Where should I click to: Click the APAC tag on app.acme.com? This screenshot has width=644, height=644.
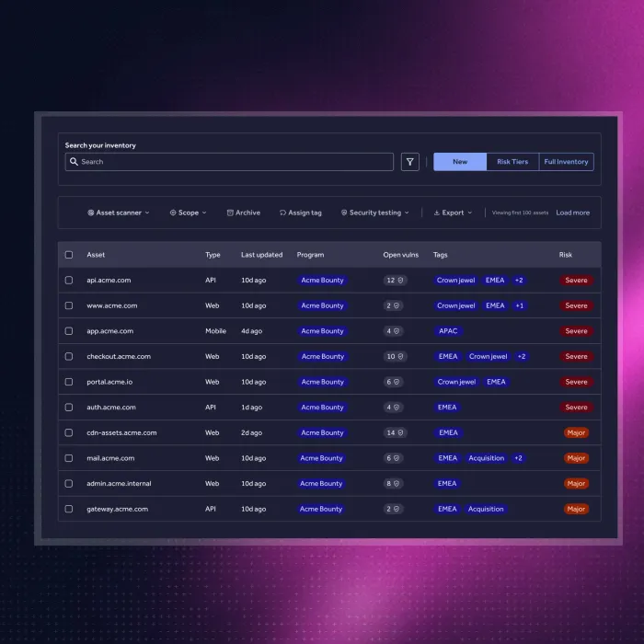point(448,331)
